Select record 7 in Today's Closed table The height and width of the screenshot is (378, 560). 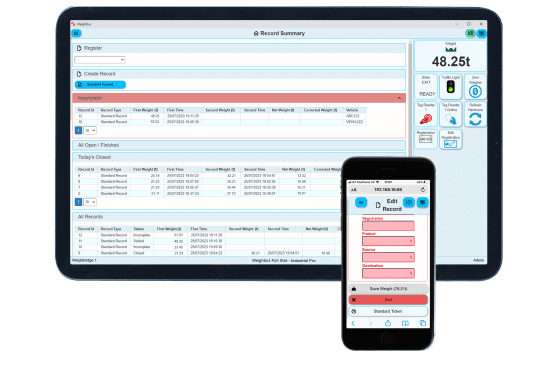208,187
